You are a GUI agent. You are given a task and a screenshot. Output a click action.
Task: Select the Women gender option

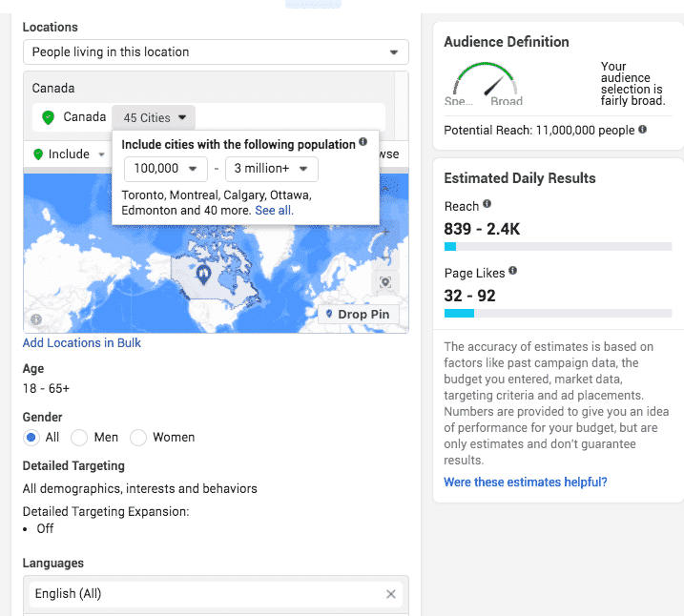tap(138, 437)
